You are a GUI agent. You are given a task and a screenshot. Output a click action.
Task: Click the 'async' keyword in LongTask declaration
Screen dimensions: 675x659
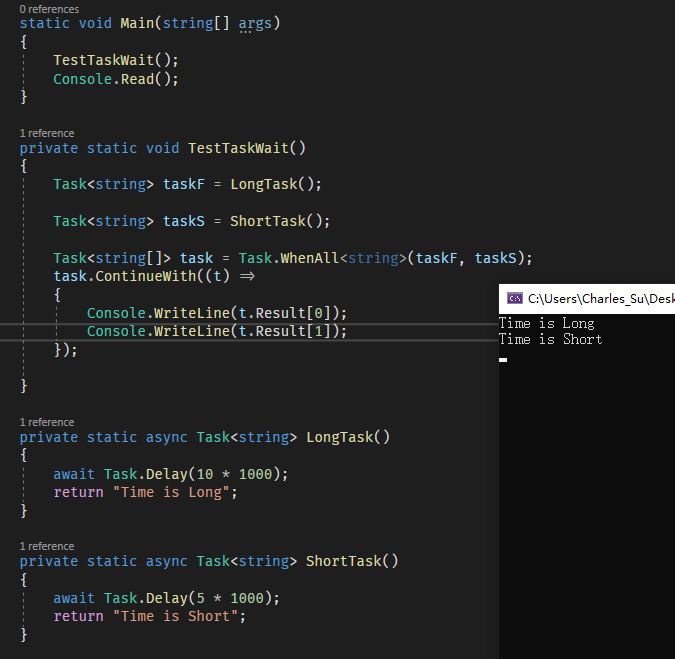pyautogui.click(x=167, y=437)
